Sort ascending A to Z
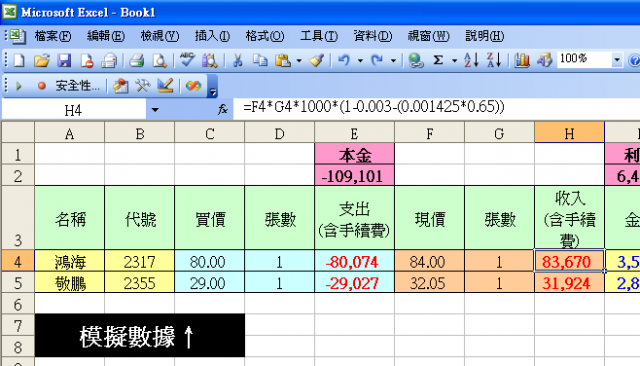Image resolution: width=640 pixels, height=366 pixels. click(471, 60)
